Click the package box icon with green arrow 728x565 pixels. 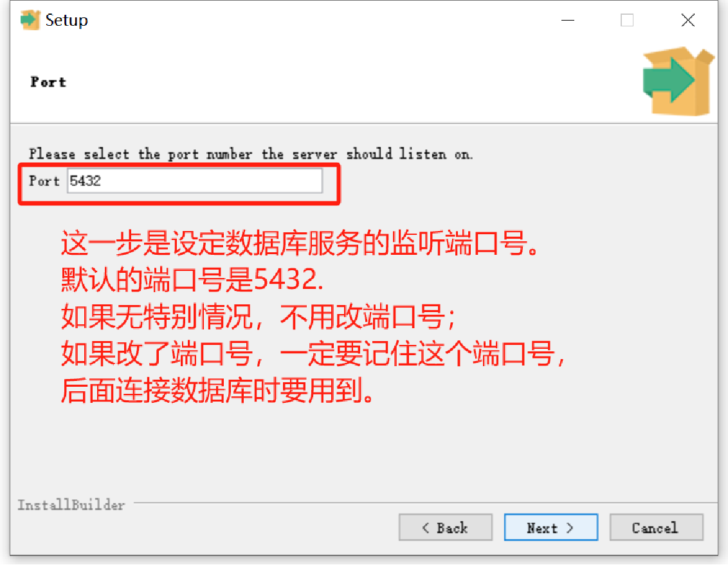(678, 81)
